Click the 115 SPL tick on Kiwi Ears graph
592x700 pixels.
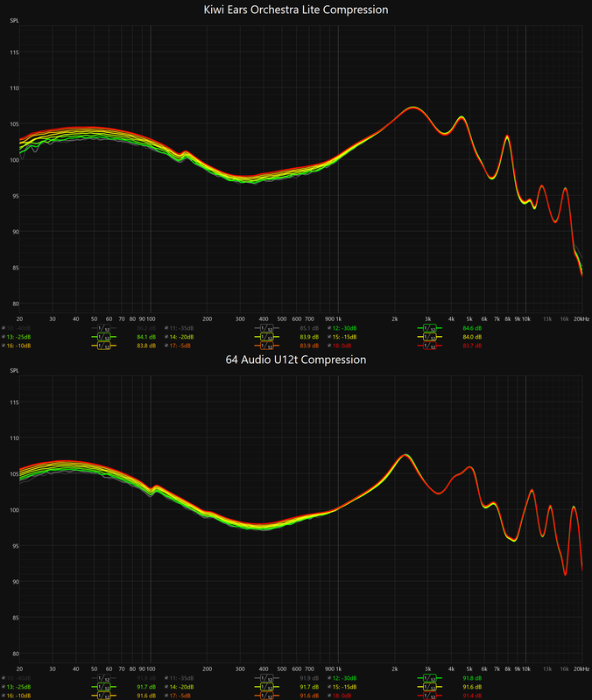14,52
